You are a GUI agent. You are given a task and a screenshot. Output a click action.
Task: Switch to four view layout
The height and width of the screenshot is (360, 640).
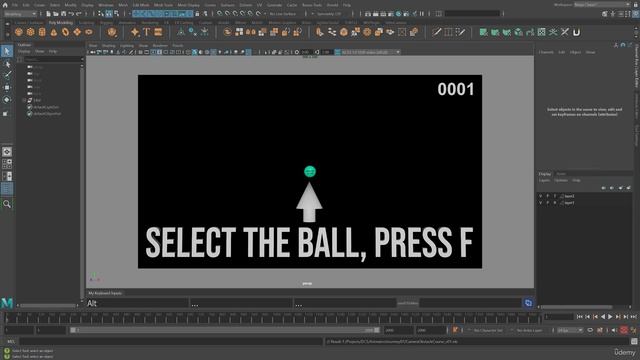click(x=7, y=164)
